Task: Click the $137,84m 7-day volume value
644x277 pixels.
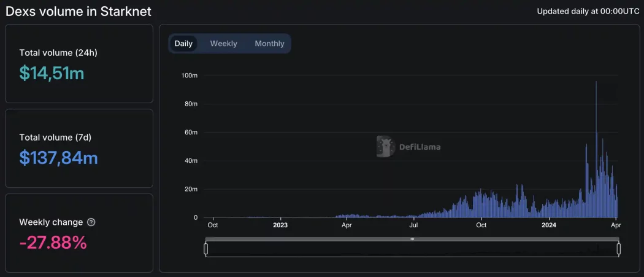Action: coord(58,158)
